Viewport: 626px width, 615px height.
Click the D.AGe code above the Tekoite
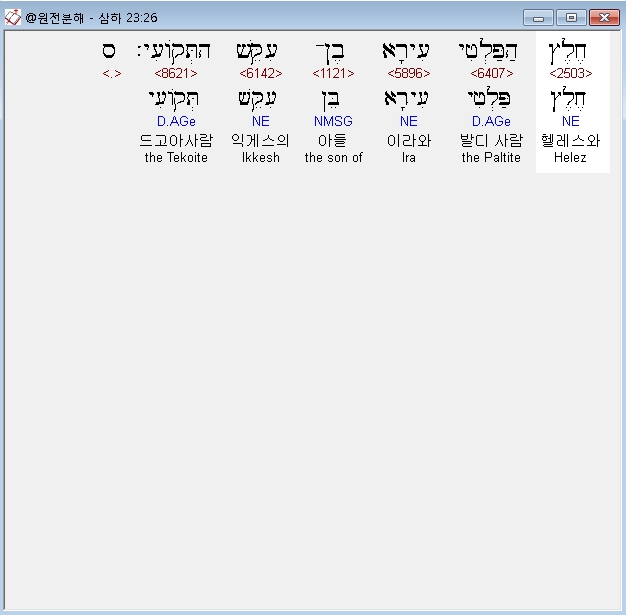coord(176,121)
